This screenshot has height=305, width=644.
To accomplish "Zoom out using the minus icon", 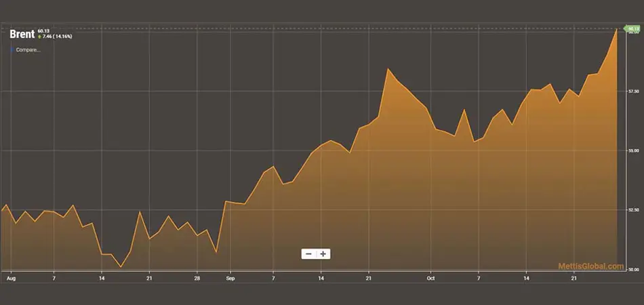I will pos(309,254).
